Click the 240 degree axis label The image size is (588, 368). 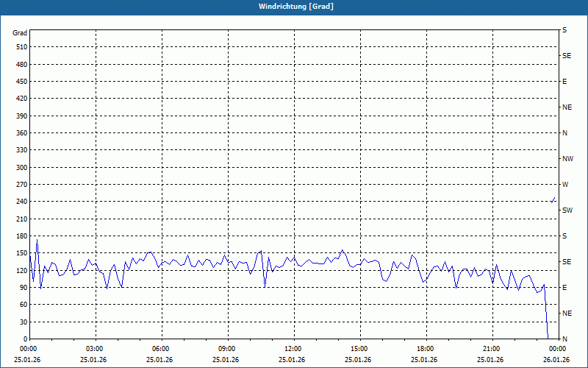(22, 202)
